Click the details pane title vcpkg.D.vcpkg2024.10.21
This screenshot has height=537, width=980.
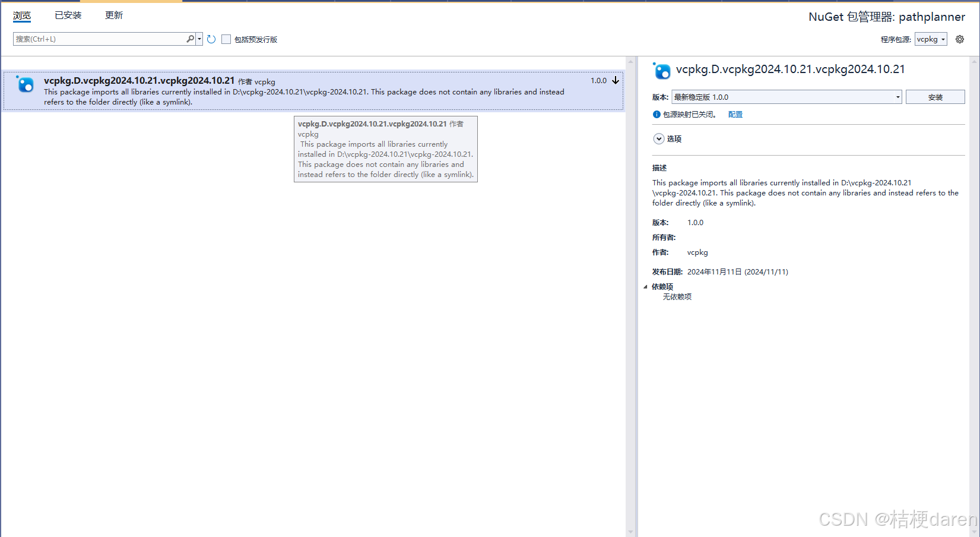click(x=791, y=70)
